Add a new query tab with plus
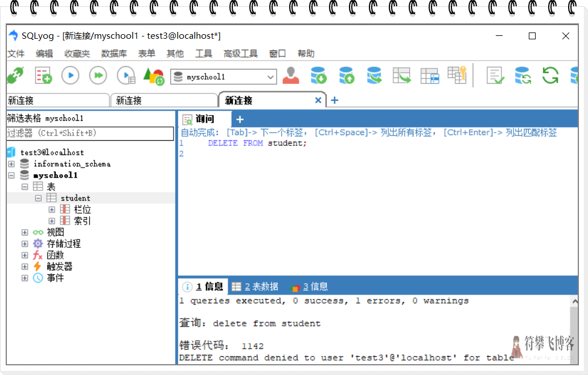Viewport: 588px width, 375px height. (240, 119)
